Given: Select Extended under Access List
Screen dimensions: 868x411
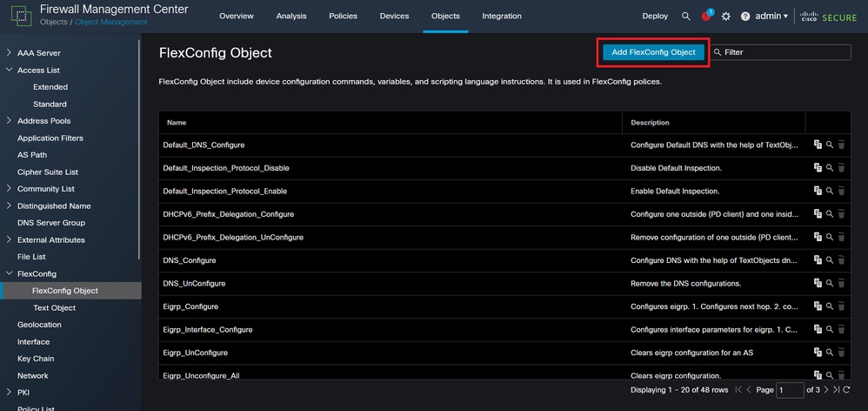Looking at the screenshot, I should point(50,87).
